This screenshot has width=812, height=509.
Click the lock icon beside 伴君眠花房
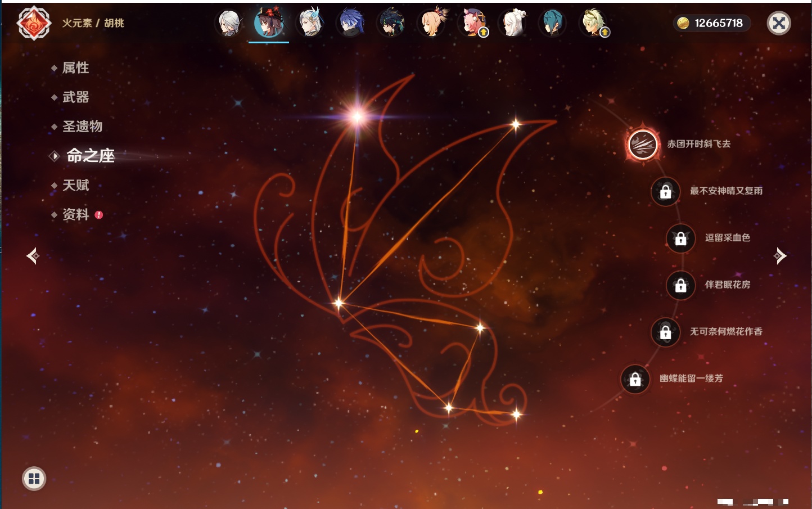coord(680,285)
